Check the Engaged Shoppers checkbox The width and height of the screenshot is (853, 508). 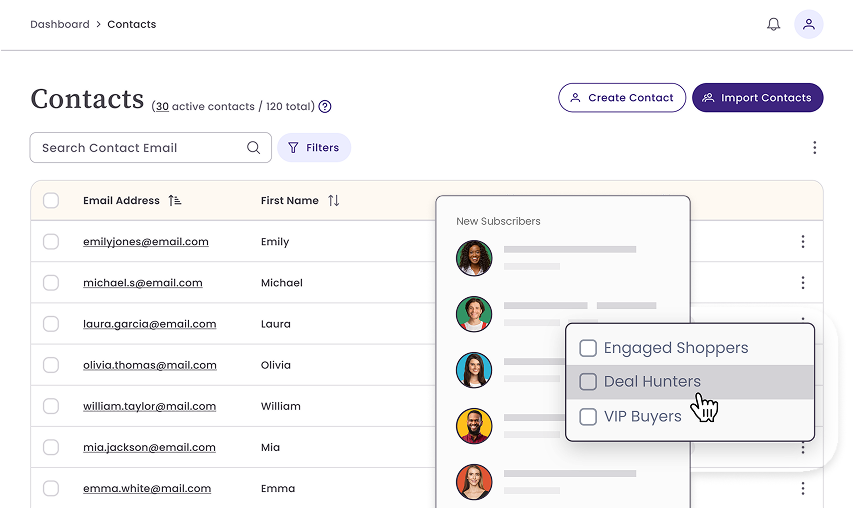coord(588,348)
